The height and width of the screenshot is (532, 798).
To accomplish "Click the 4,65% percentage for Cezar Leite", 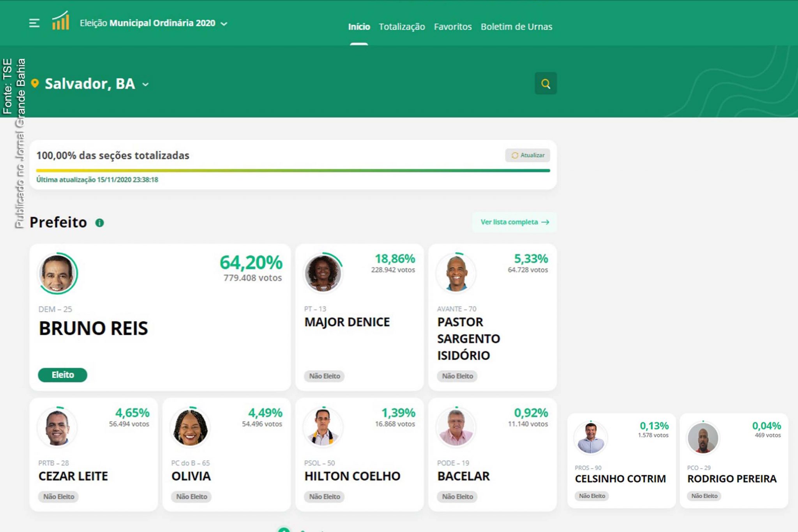I will coord(132,412).
